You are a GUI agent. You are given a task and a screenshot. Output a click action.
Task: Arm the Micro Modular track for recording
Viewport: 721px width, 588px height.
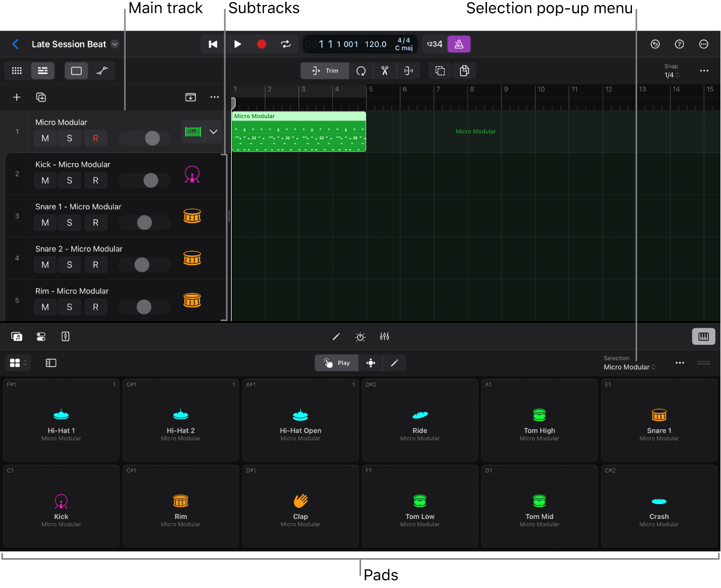point(96,138)
